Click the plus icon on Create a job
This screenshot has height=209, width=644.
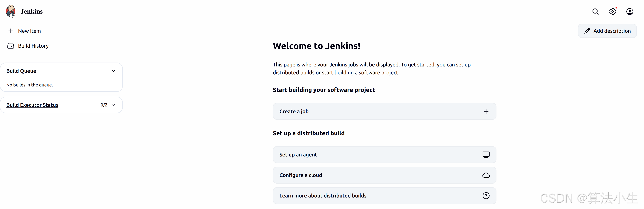pos(486,111)
